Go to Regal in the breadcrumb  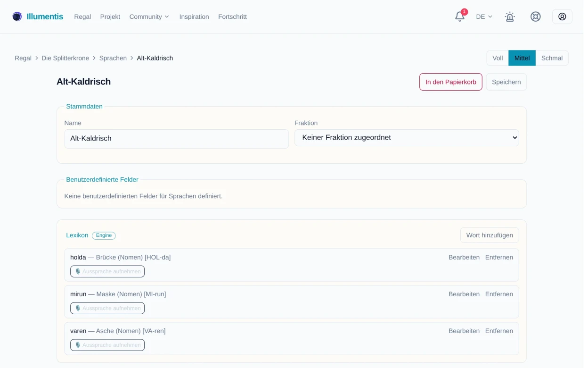[x=23, y=58]
